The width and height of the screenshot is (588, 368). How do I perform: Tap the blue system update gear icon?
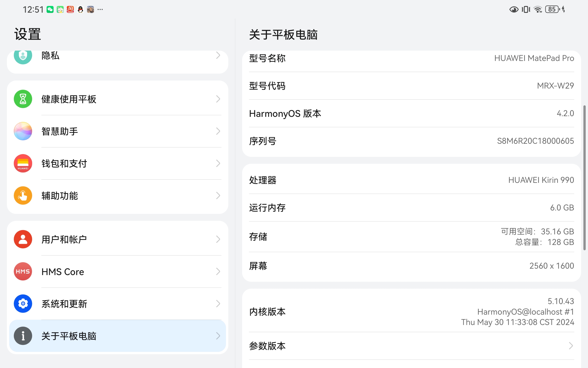(23, 304)
